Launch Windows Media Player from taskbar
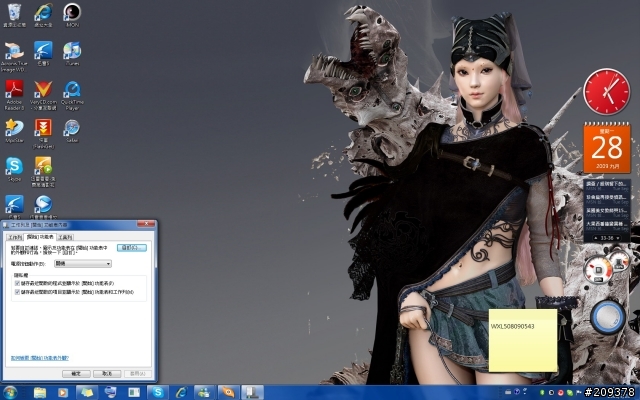640x400 pixels. tap(62, 393)
